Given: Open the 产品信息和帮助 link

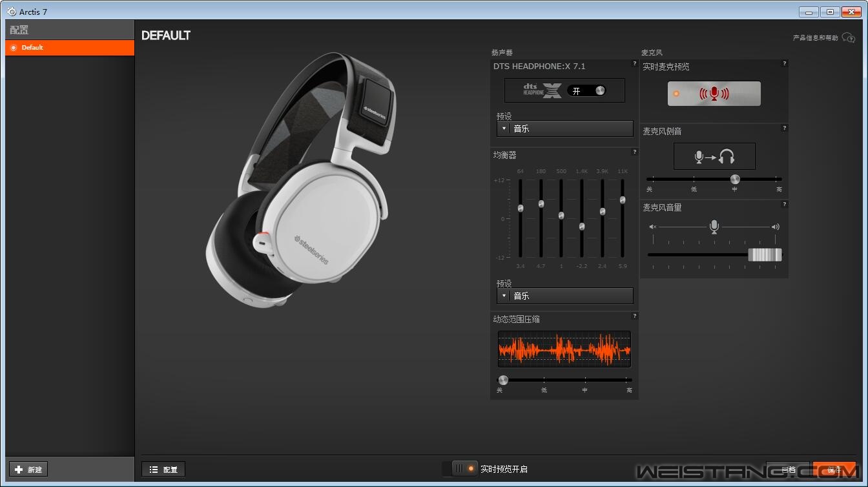Looking at the screenshot, I should [815, 38].
